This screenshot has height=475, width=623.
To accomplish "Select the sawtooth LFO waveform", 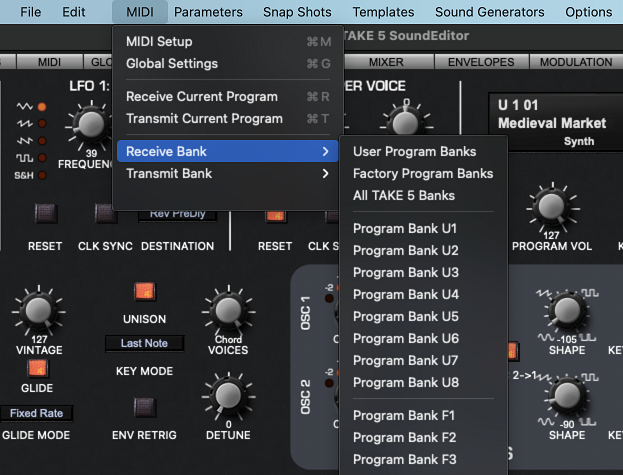I will (42, 123).
